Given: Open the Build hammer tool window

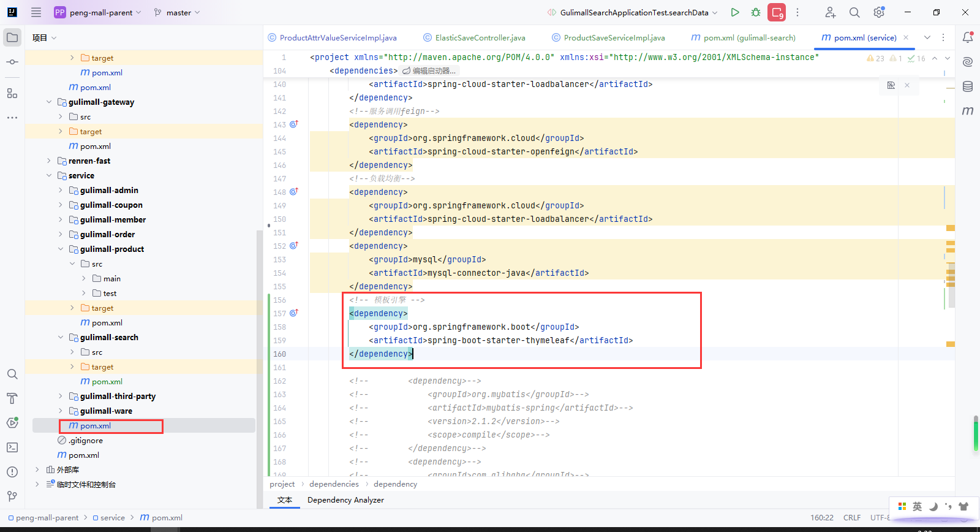Looking at the screenshot, I should tap(12, 398).
